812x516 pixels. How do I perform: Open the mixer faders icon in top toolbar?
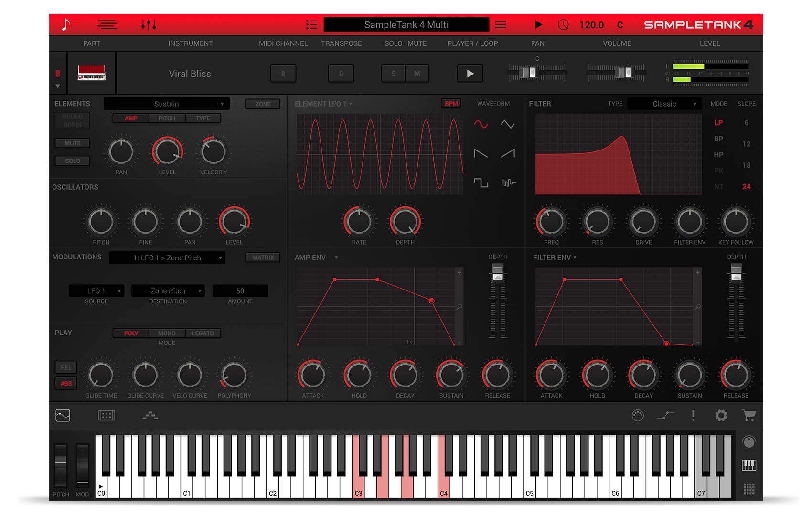pos(107,24)
